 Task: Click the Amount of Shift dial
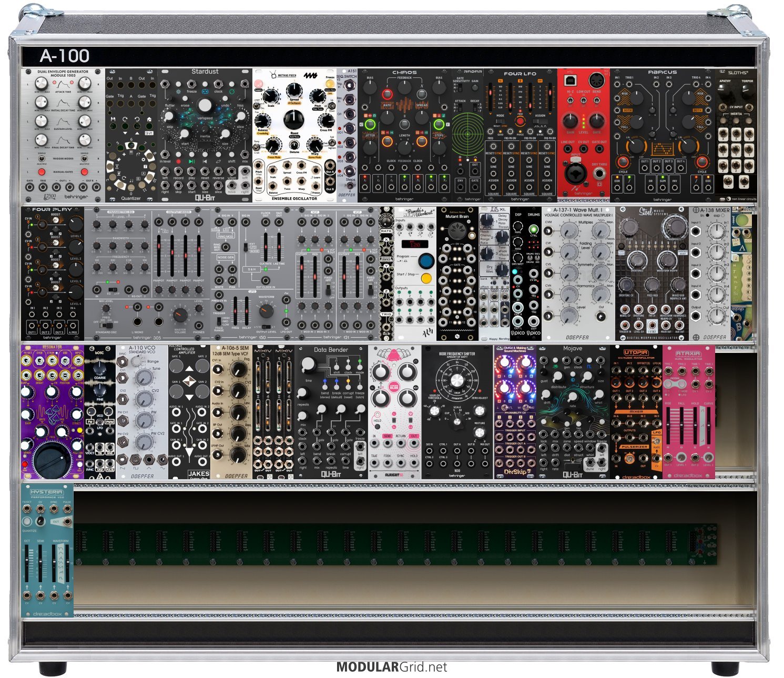[x=457, y=380]
